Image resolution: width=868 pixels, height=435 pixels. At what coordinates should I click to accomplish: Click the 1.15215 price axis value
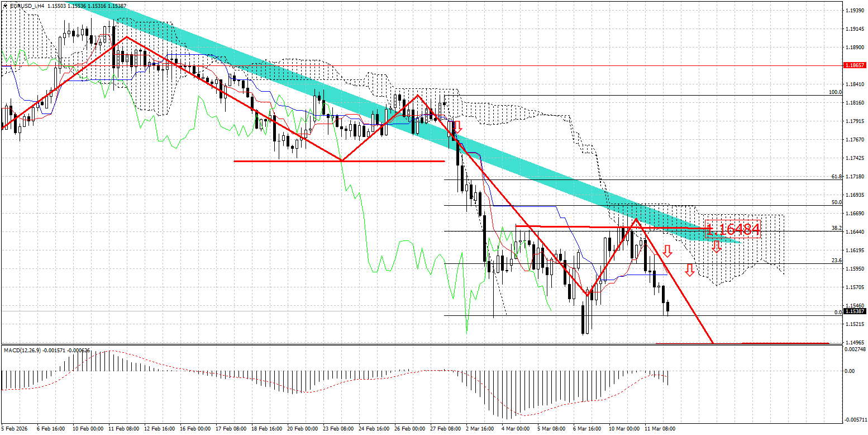tap(855, 324)
